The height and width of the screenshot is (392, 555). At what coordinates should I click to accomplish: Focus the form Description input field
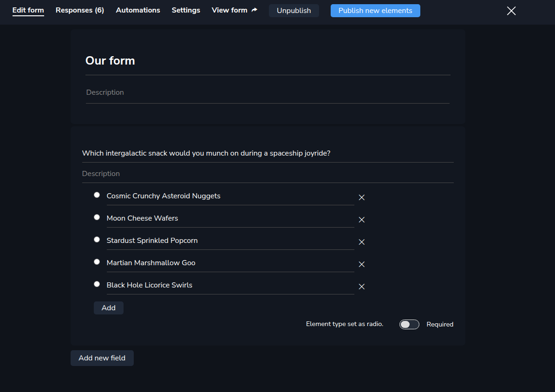coord(268,93)
